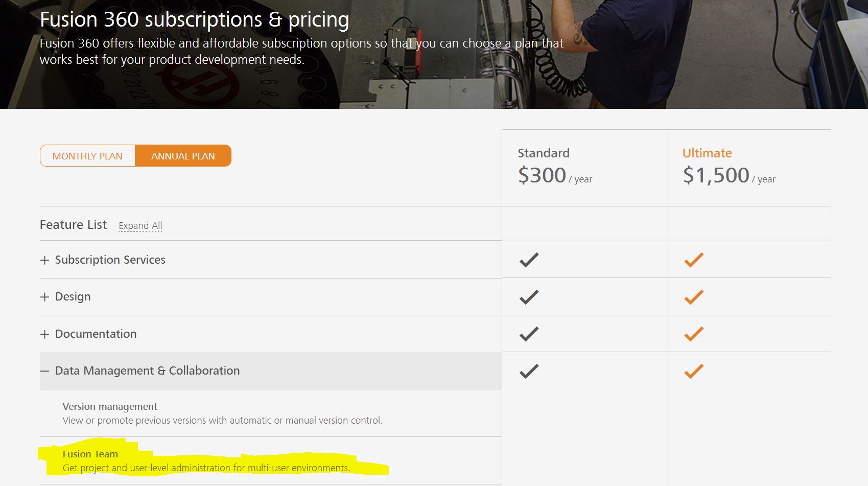This screenshot has width=868, height=486.
Task: Click the Expand All link
Action: [x=140, y=225]
